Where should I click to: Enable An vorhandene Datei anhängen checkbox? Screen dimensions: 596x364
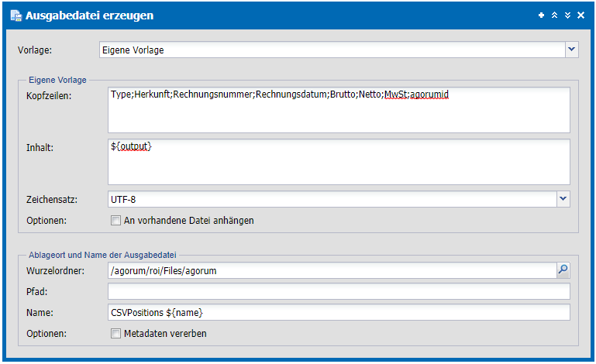coord(115,221)
